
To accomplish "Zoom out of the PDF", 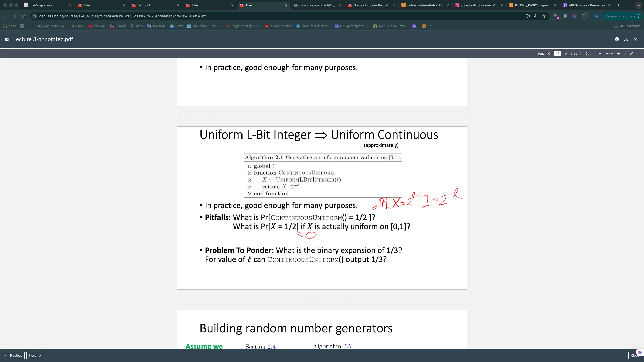I will (600, 53).
